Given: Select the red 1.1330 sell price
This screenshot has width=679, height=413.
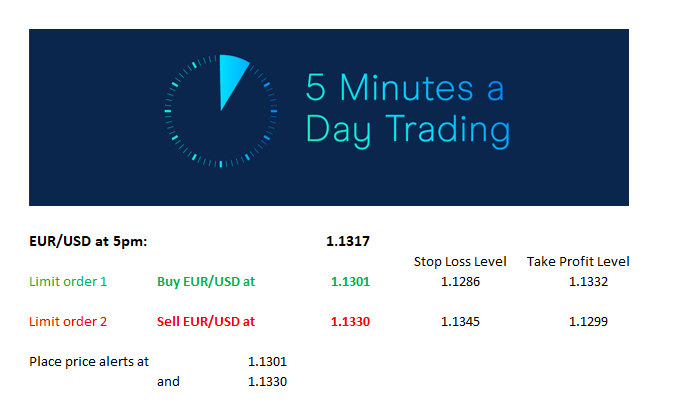Looking at the screenshot, I should pos(350,322).
